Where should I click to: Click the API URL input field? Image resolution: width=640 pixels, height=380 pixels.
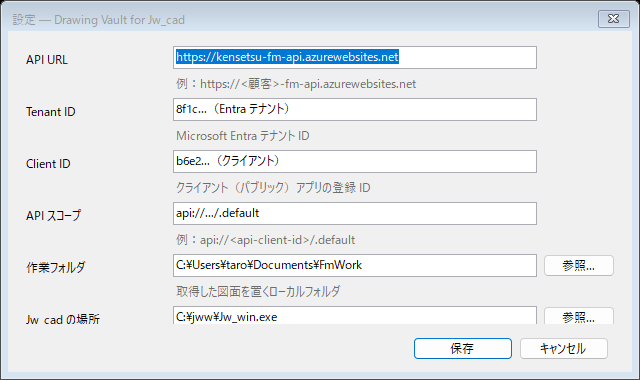[355, 58]
